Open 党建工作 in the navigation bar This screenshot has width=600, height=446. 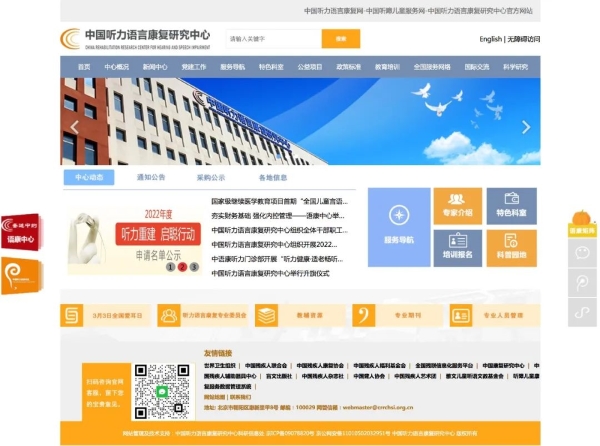(x=194, y=67)
